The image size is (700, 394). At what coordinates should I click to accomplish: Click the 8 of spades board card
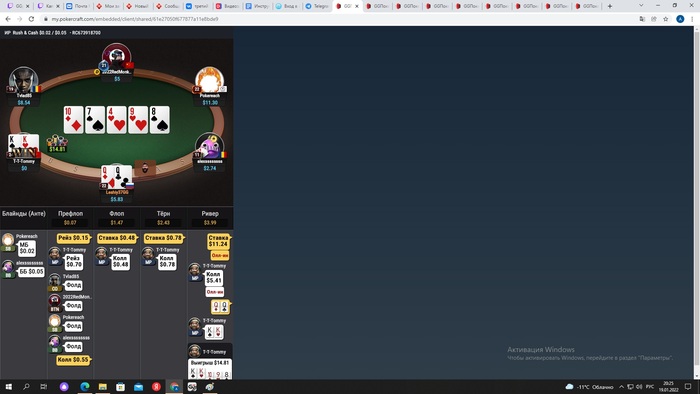pos(159,120)
